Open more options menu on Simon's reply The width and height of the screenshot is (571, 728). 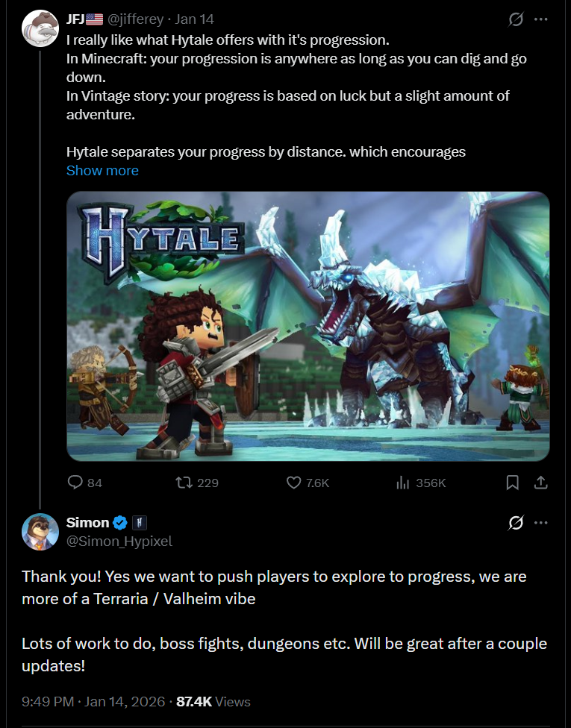pos(541,523)
